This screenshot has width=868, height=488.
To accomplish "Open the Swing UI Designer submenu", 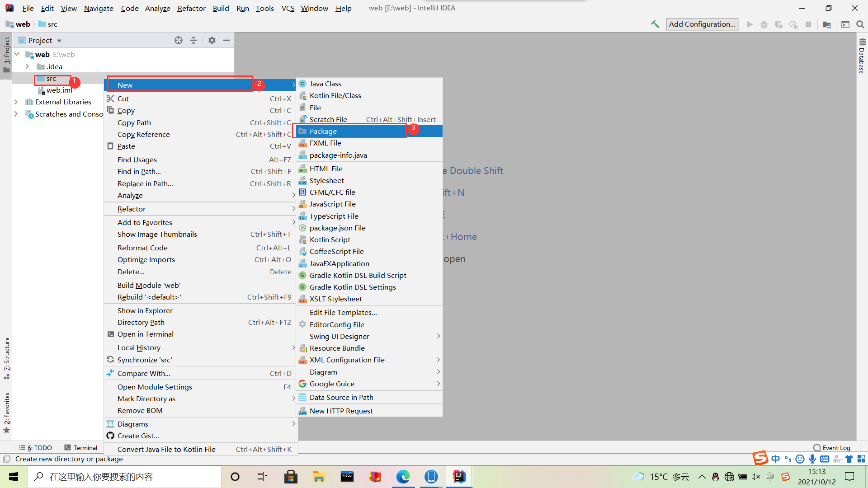I will (369, 336).
